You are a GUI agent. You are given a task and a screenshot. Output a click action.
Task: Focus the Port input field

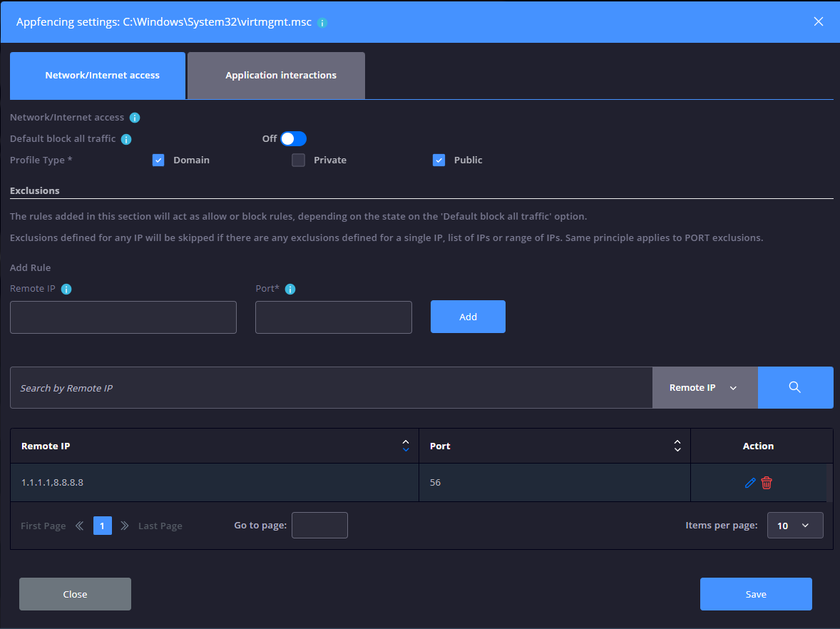(333, 317)
